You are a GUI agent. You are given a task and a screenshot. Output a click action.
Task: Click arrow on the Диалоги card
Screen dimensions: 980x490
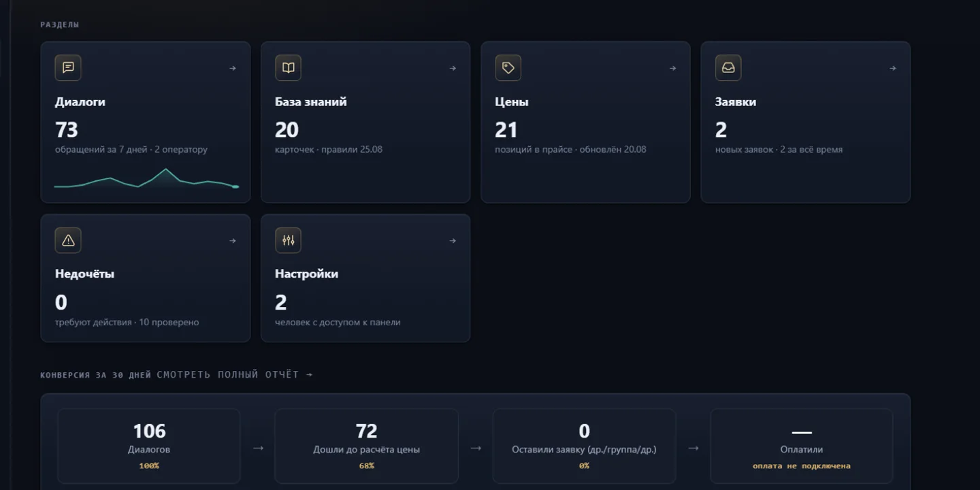tap(233, 68)
